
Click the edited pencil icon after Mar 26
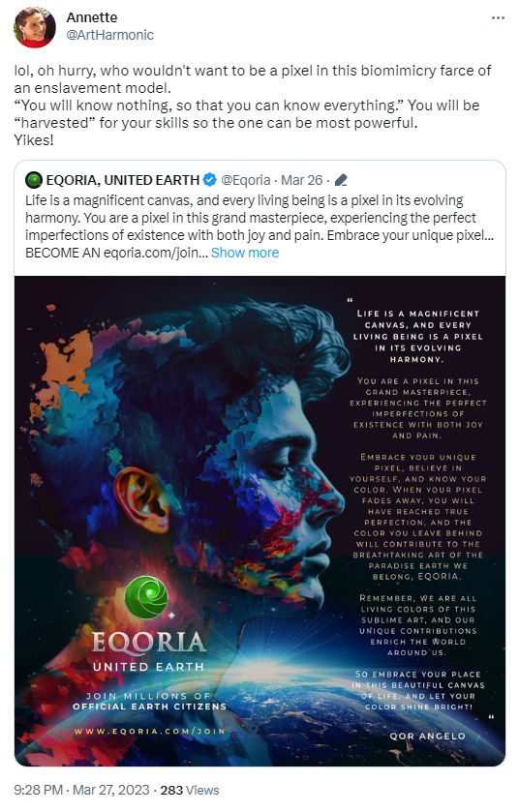pyautogui.click(x=341, y=180)
